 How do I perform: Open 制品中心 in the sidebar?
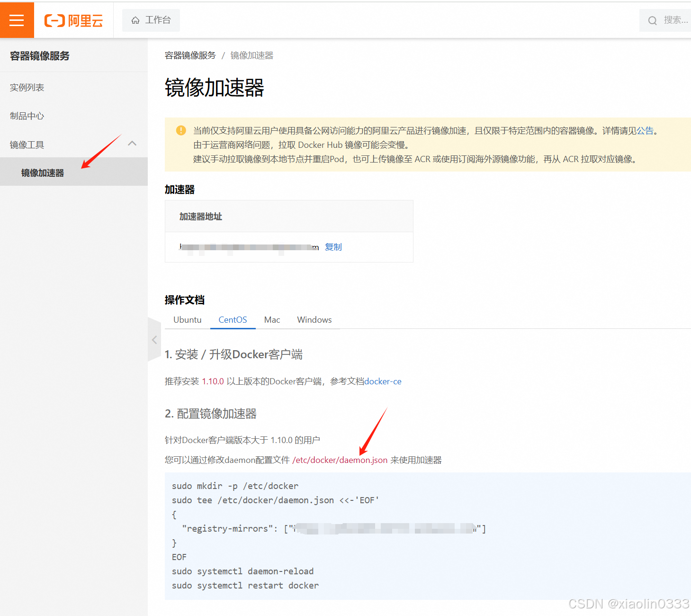tap(27, 116)
